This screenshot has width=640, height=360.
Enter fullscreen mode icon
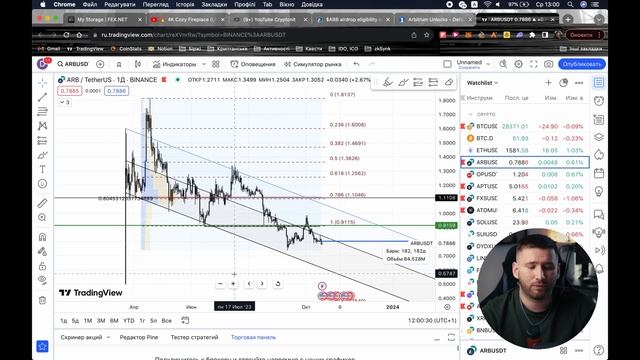tap(533, 64)
